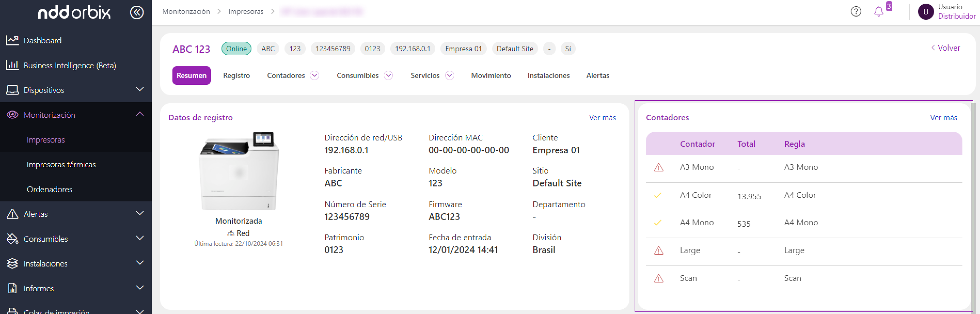Collapse the Monitorización sidebar section

click(x=140, y=114)
